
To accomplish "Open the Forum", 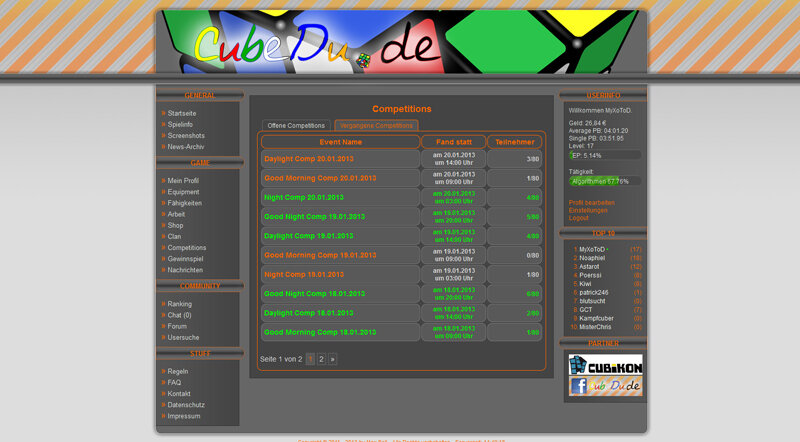I will (177, 327).
